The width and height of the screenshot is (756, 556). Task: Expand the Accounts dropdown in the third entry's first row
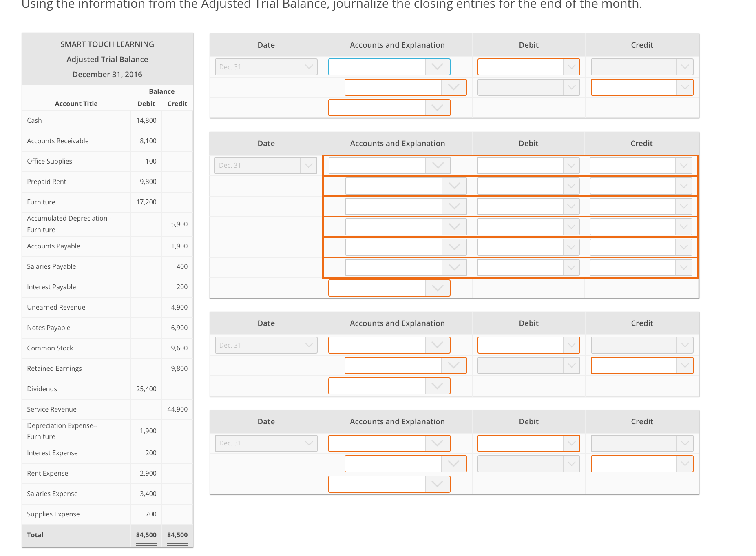tap(438, 345)
